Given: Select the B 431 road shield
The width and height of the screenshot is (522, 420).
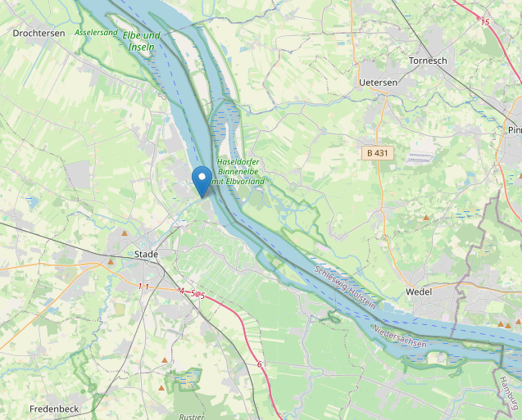Looking at the screenshot, I should pyautogui.click(x=378, y=153).
